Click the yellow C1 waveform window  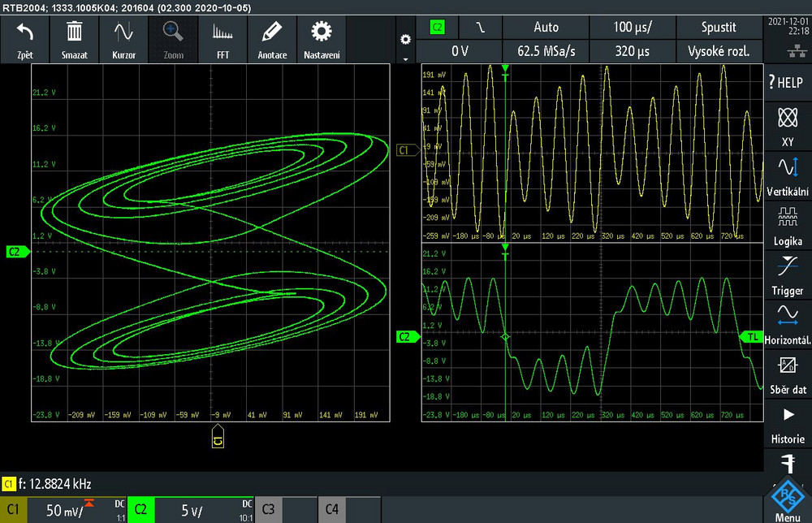(593, 153)
